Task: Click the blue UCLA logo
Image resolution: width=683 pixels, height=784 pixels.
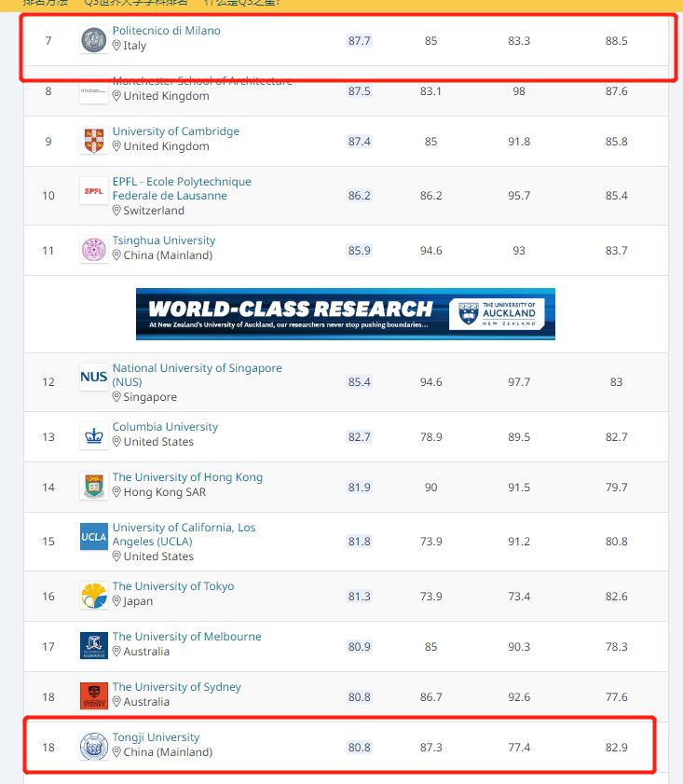Action: (x=94, y=537)
